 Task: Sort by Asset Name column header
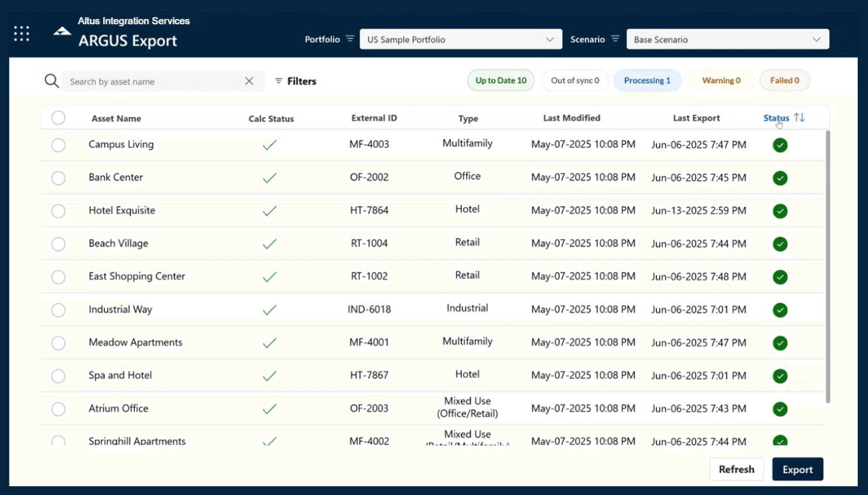[117, 118]
